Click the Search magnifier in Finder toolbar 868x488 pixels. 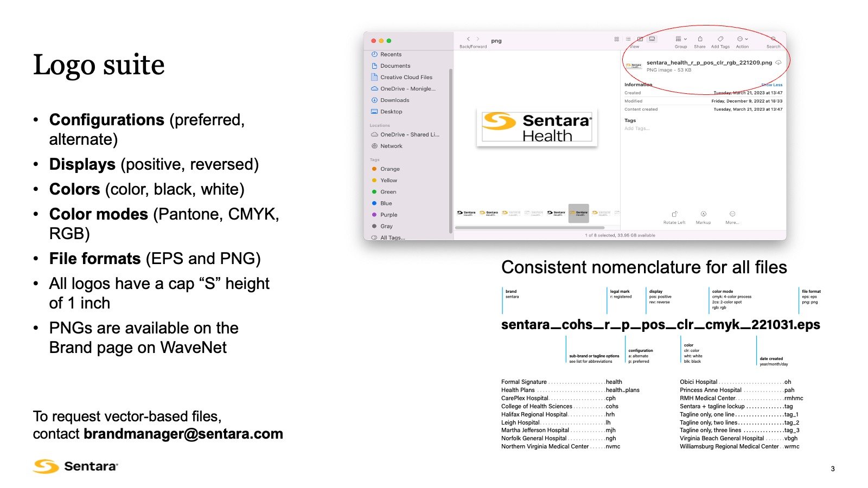click(773, 39)
